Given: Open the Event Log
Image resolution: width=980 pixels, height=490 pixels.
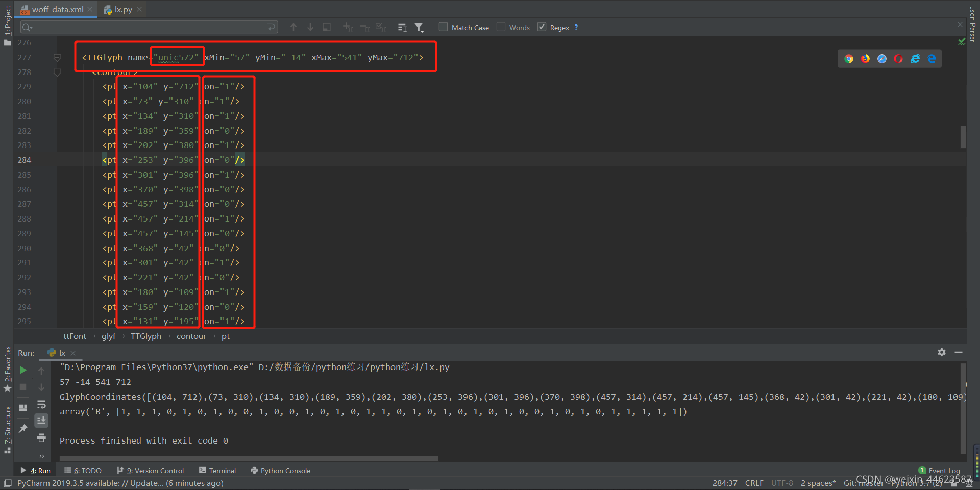Looking at the screenshot, I should pyautogui.click(x=939, y=471).
